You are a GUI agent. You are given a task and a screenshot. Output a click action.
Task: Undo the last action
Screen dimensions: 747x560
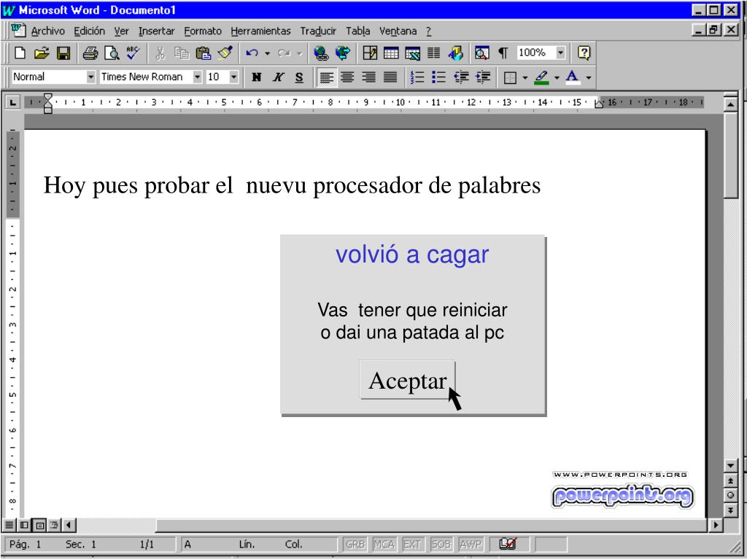pos(252,52)
